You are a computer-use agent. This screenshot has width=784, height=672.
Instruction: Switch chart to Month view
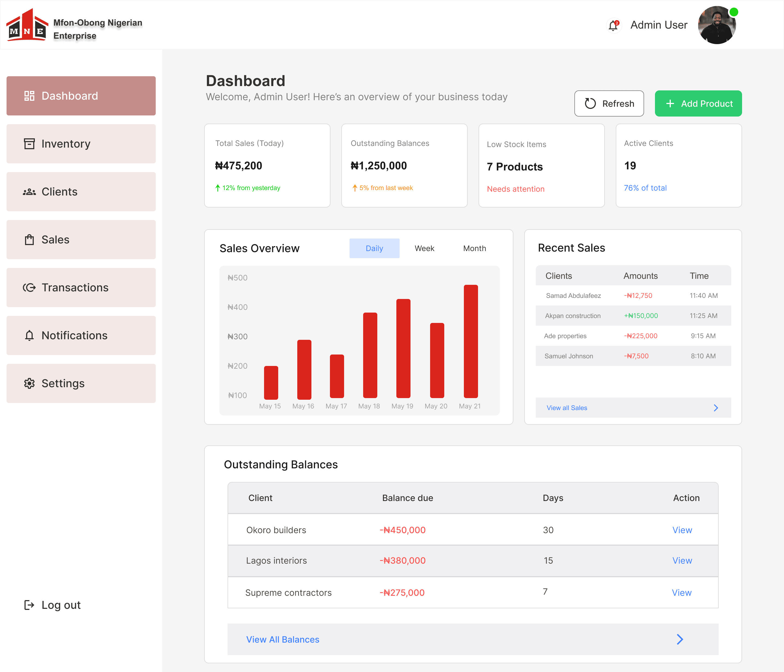click(474, 248)
